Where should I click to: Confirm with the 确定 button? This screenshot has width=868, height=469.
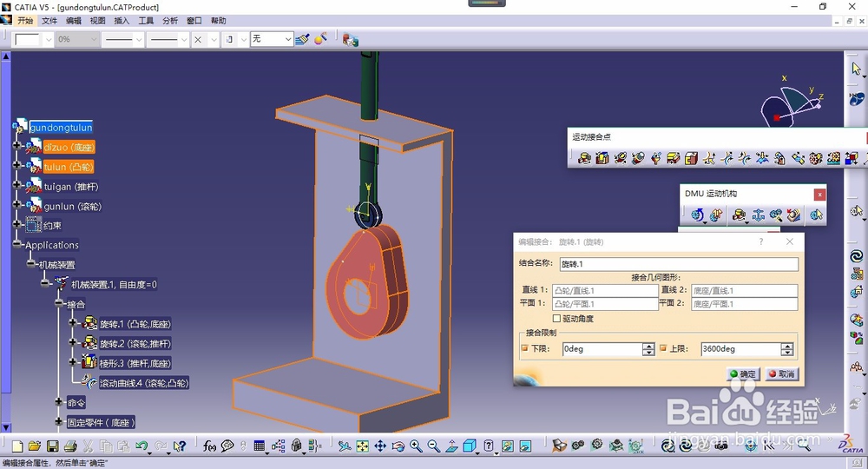click(x=742, y=373)
